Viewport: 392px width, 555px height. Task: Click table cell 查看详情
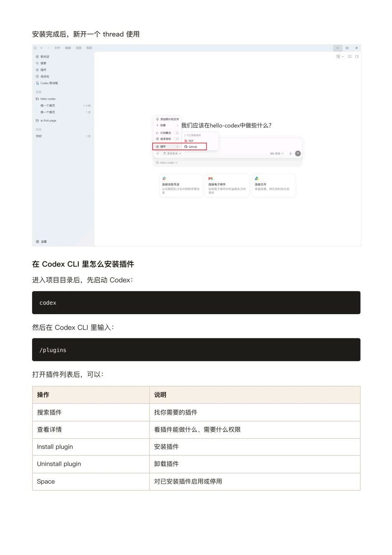point(91,429)
